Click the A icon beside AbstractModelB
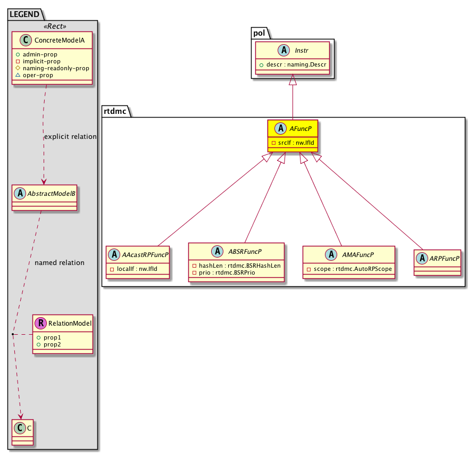The height and width of the screenshot is (455, 476). [20, 195]
